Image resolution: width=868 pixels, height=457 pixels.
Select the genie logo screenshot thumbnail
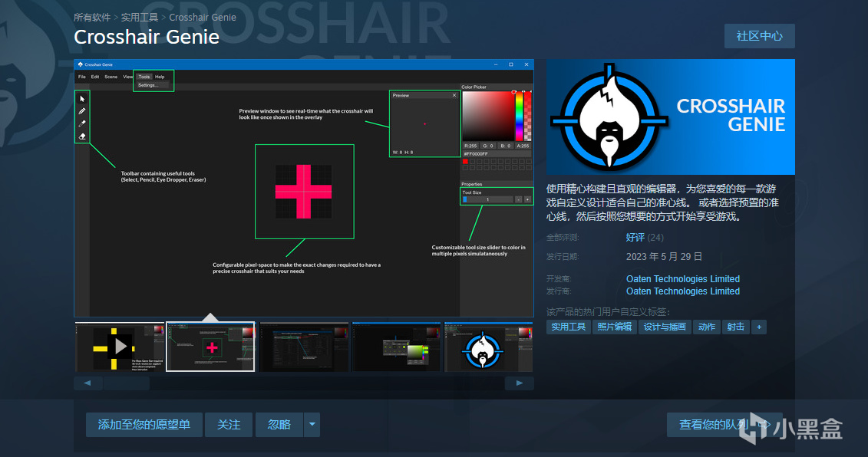click(x=487, y=347)
